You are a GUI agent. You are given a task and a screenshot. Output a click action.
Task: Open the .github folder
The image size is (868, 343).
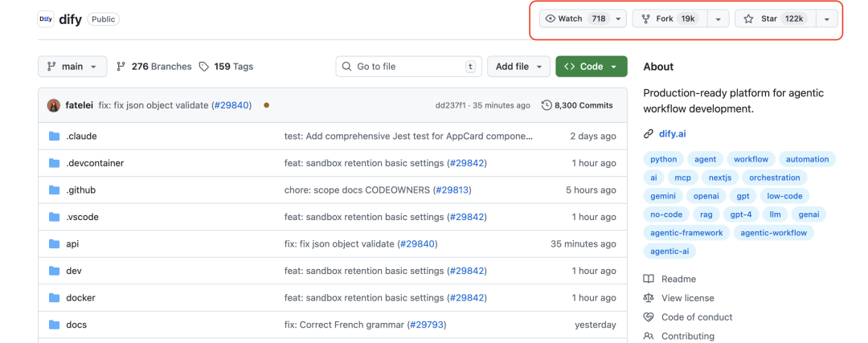81,190
